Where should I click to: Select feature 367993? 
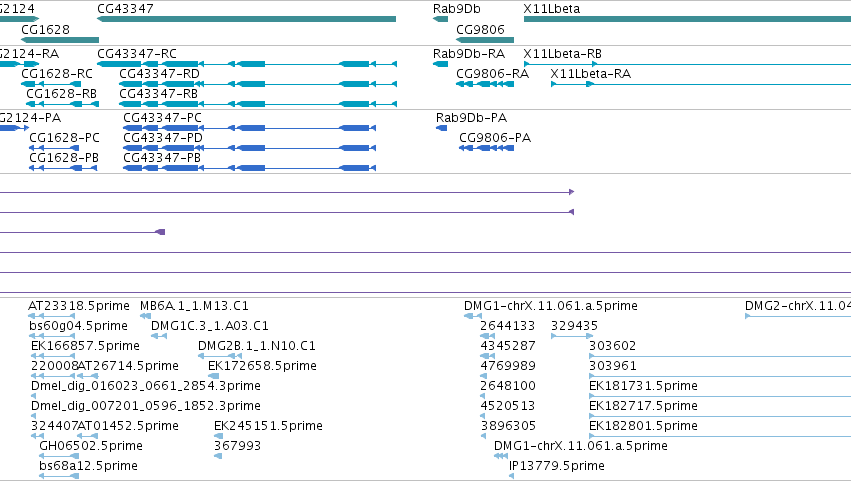[x=218, y=456]
